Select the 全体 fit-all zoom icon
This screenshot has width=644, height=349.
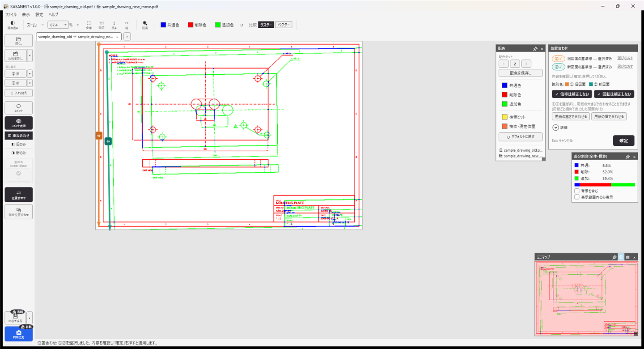pyautogui.click(x=89, y=25)
